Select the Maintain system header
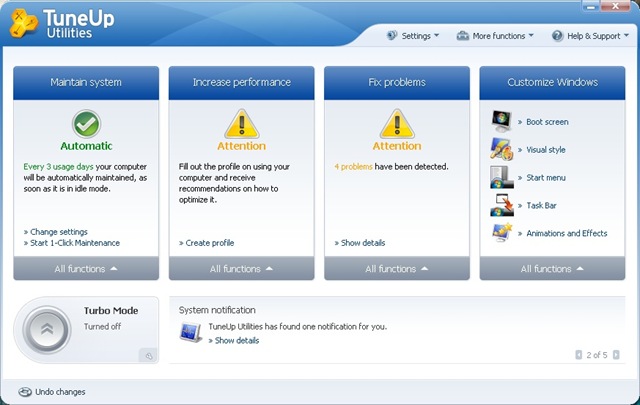 coord(86,83)
